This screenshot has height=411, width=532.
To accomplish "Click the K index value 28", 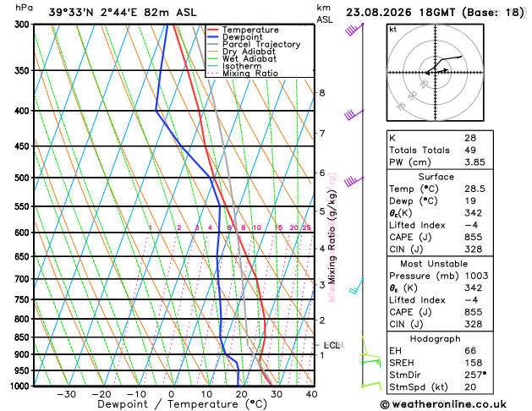I will 470,138.
